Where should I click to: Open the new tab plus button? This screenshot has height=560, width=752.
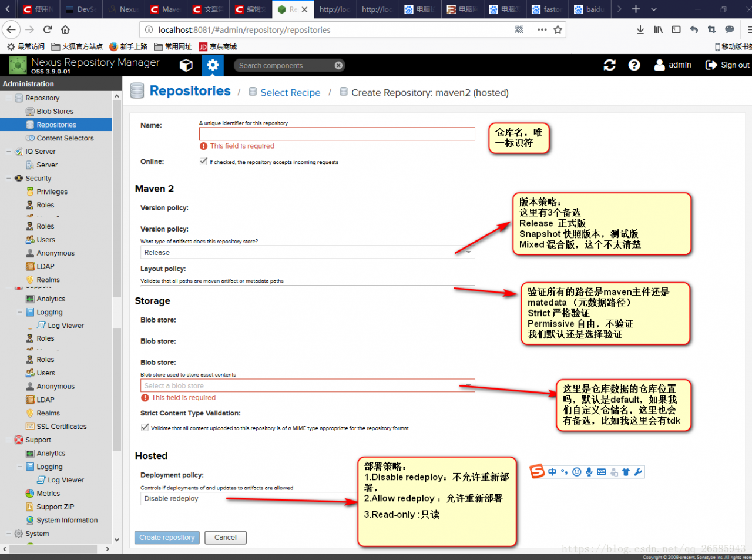pos(636,9)
